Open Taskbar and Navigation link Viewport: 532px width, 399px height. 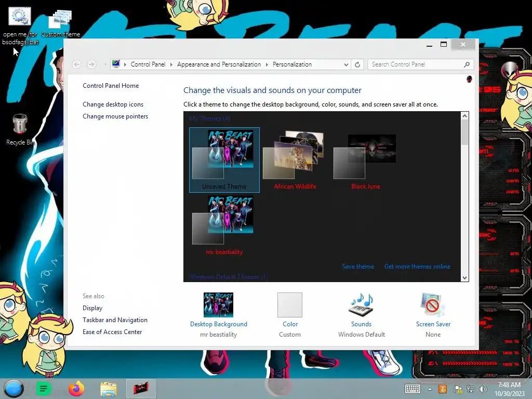(115, 320)
